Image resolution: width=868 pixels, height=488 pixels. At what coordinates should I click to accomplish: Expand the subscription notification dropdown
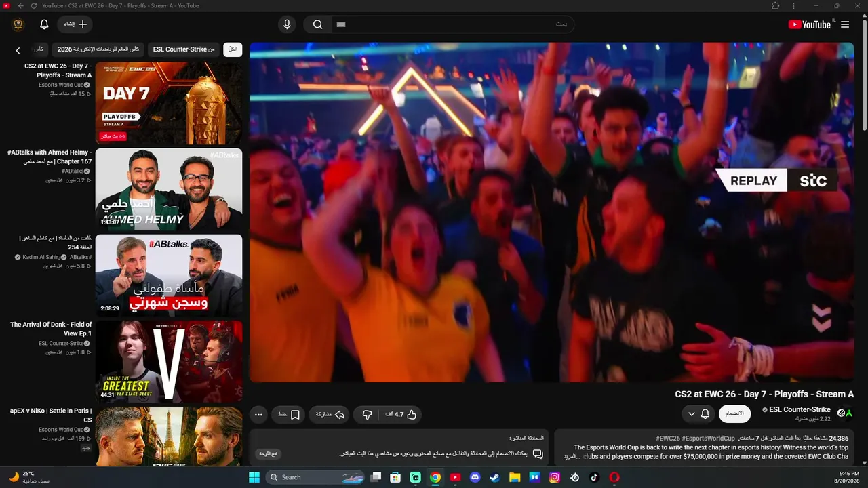[698, 413]
